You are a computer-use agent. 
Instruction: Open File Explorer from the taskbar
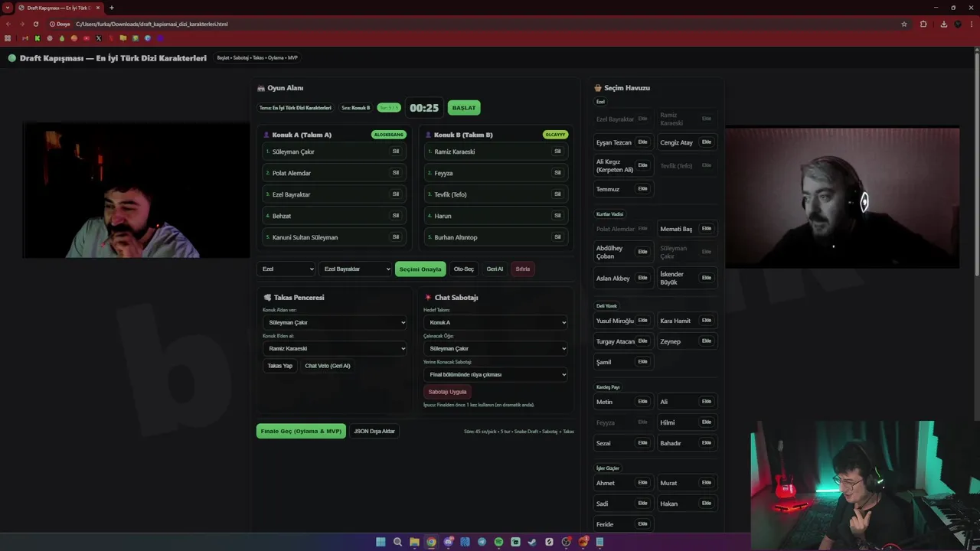[x=414, y=542]
